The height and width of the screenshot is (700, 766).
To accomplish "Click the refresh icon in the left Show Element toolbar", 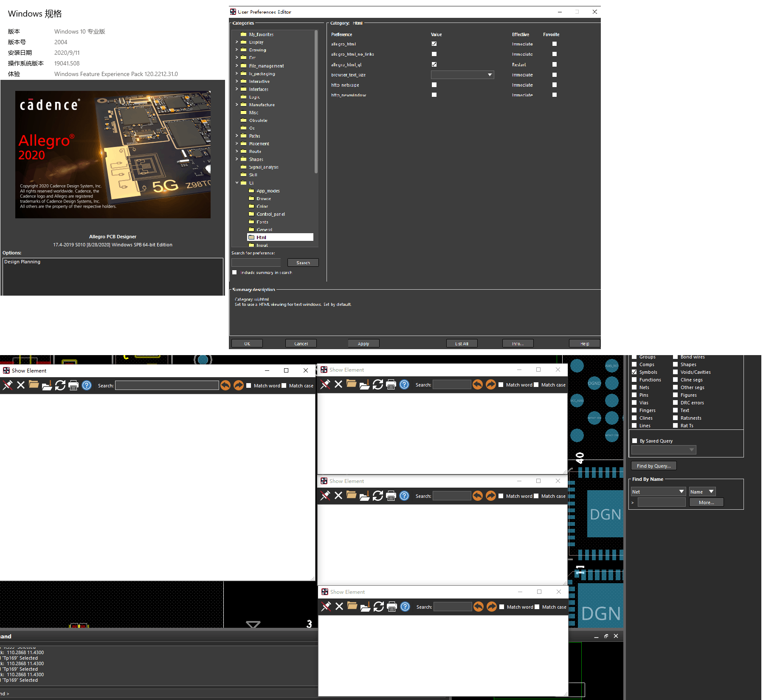I will point(60,385).
